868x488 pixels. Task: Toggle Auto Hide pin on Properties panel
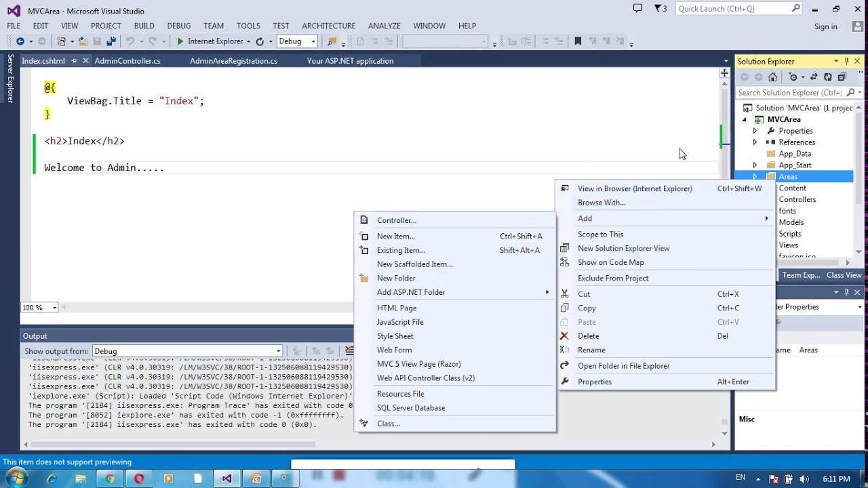coord(846,292)
